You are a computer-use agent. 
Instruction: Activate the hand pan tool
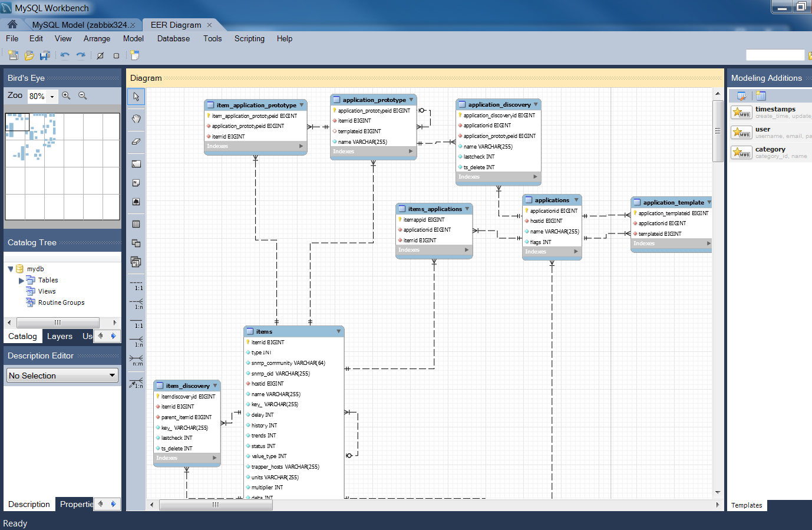click(x=136, y=120)
